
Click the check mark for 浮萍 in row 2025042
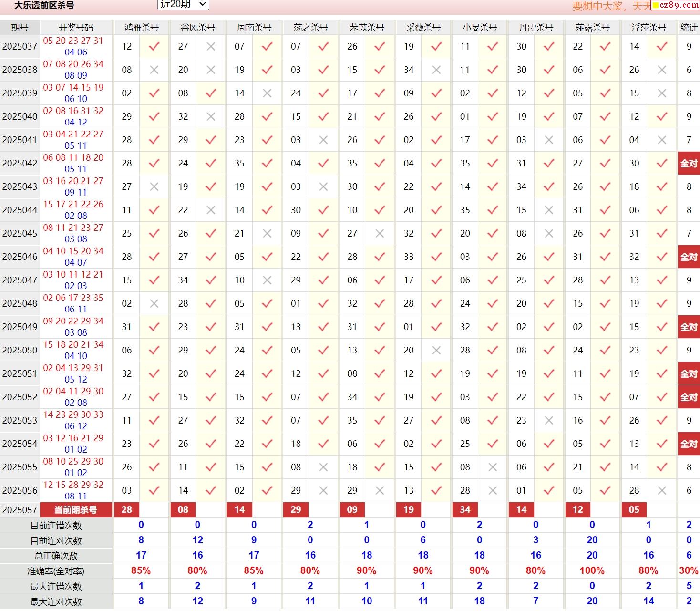(661, 163)
